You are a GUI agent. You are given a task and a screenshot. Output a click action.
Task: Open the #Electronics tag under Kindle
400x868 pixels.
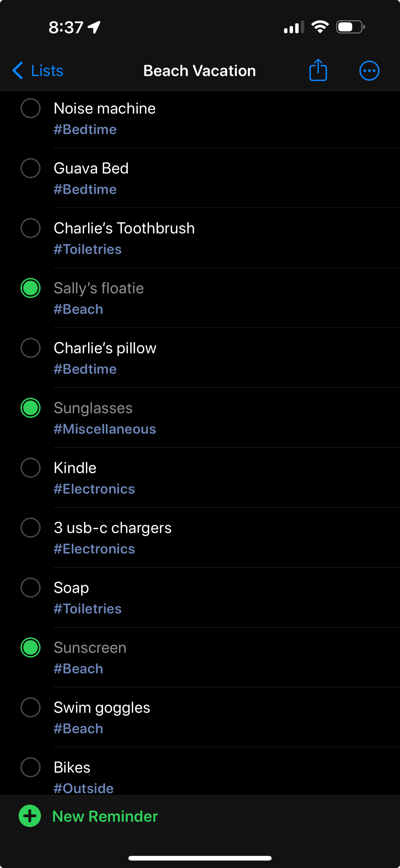(94, 489)
